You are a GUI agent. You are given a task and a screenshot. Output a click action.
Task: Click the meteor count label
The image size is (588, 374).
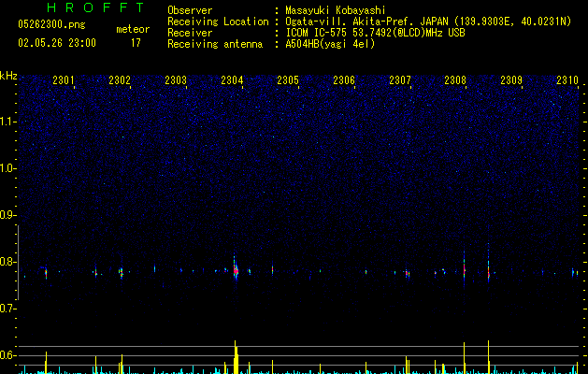coord(133,29)
